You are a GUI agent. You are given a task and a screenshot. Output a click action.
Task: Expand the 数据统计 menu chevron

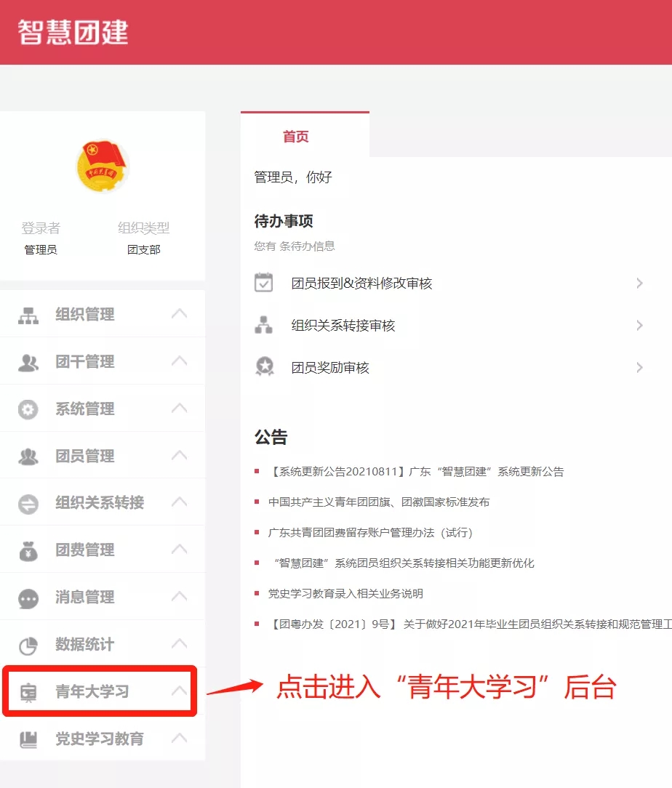coord(179,644)
